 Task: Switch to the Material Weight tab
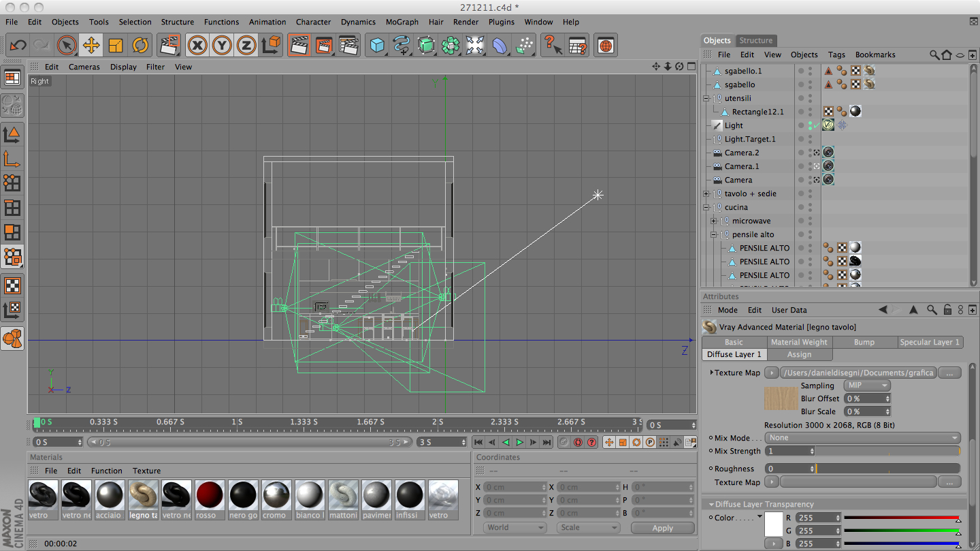(799, 342)
